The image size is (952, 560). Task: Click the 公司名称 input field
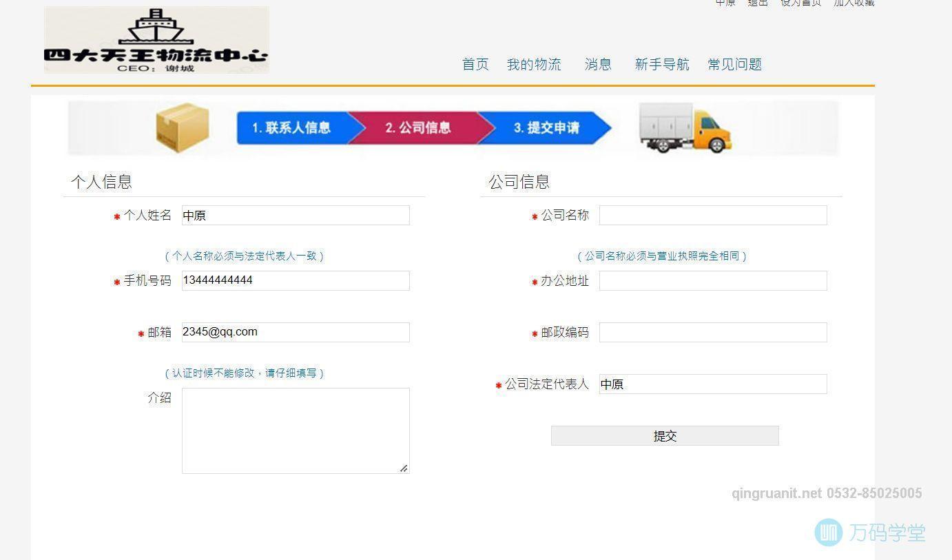coord(712,215)
